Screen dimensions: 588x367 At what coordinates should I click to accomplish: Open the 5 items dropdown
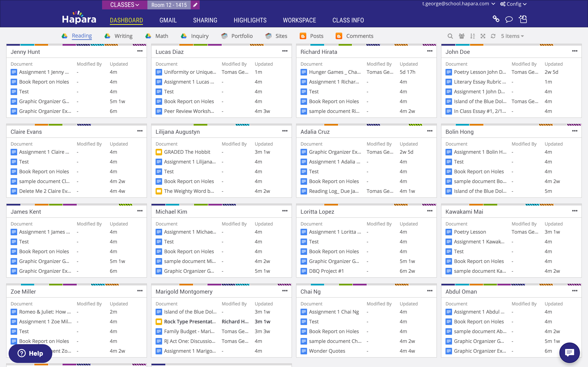click(x=512, y=36)
